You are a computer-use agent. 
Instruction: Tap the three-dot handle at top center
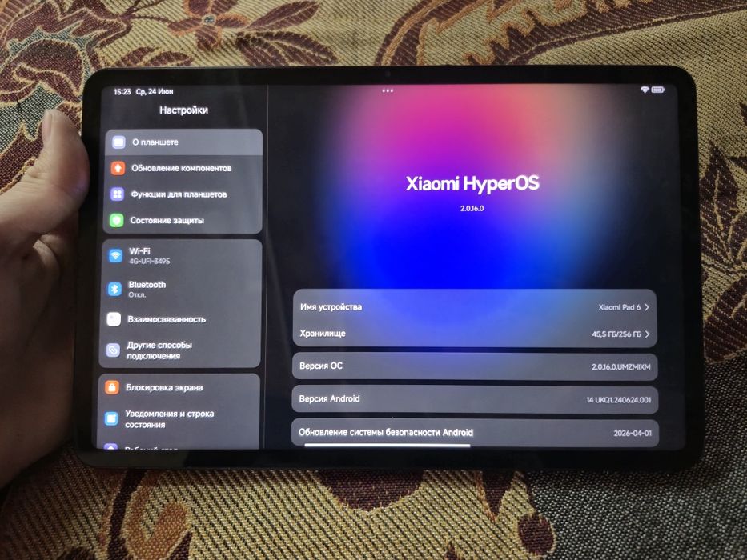[x=388, y=90]
